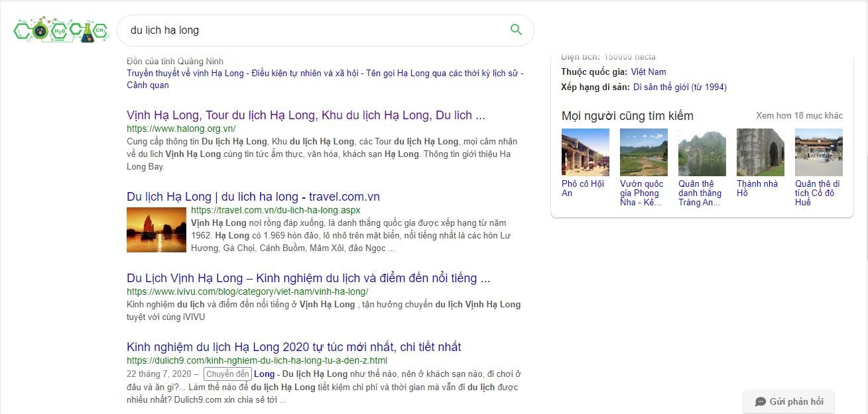The width and height of the screenshot is (868, 414).
Task: Open 'Quần thể di tích Cố đô Huế' text link
Action: coord(818,193)
